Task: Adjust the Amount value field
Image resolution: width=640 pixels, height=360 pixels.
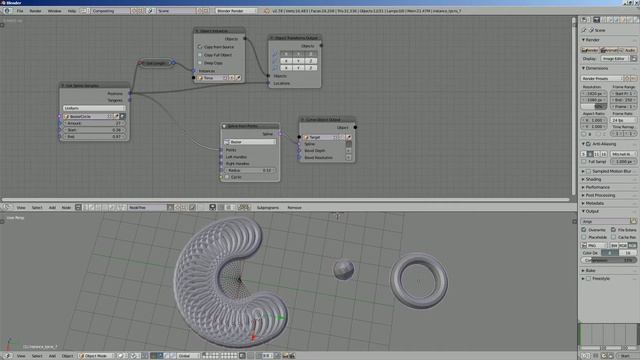Action: (x=94, y=123)
